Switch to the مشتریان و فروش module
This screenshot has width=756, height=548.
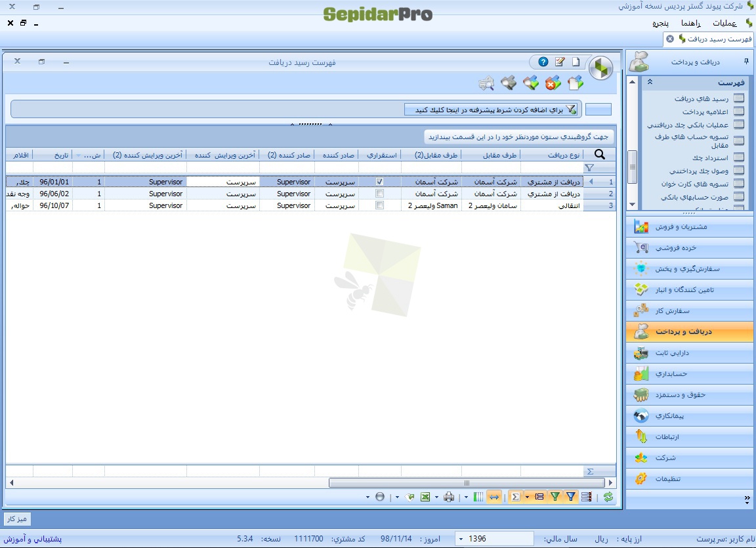[x=690, y=226]
